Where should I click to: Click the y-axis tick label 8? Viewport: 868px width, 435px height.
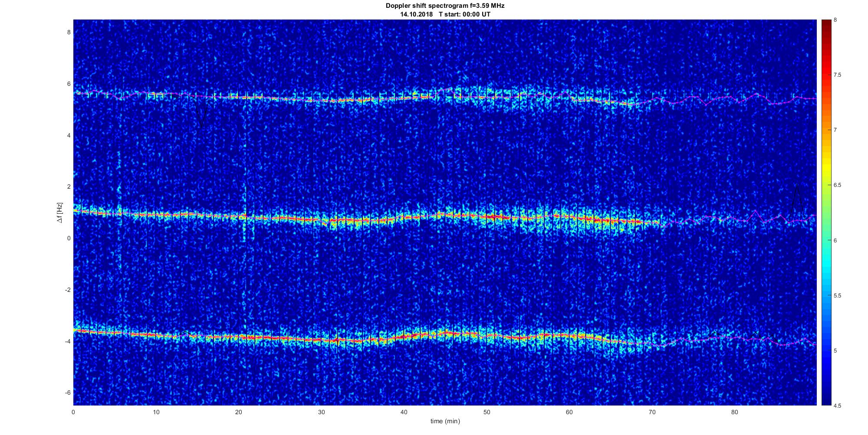click(69, 32)
